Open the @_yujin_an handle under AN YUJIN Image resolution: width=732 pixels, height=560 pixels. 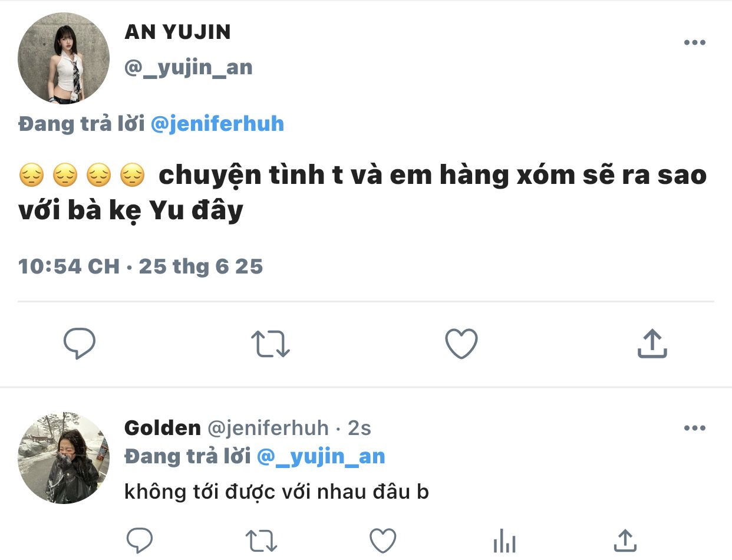(189, 68)
